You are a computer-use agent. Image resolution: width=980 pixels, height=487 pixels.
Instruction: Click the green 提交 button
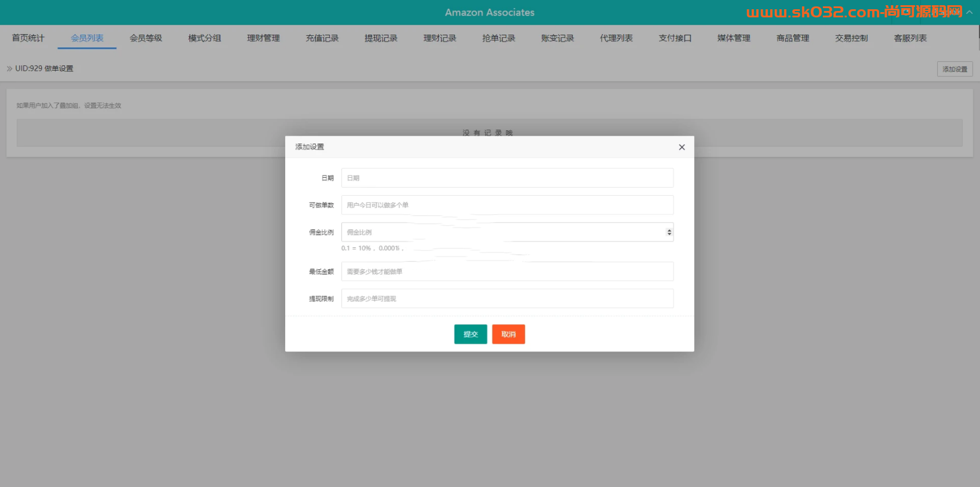point(471,334)
